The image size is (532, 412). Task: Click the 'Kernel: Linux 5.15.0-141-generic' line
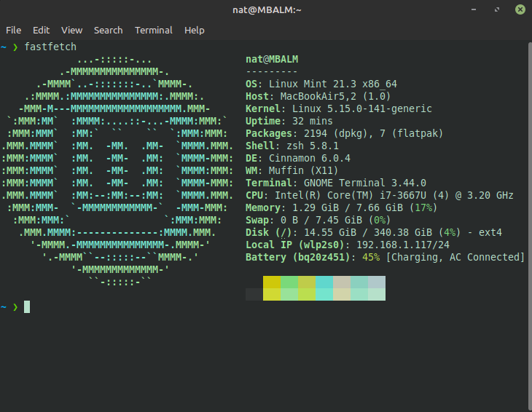pos(339,108)
